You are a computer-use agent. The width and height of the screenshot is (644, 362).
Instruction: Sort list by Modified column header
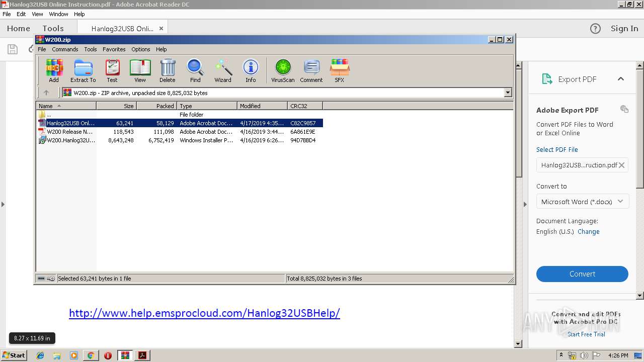click(x=262, y=106)
